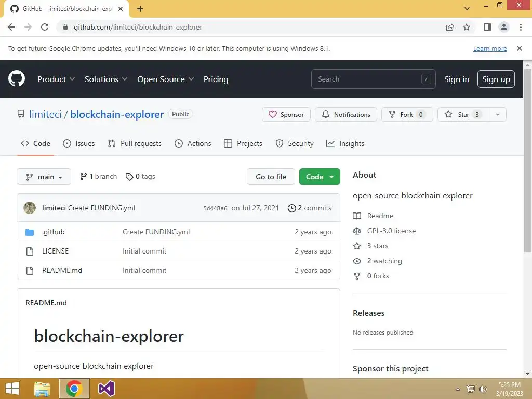Open the Actions tab
Screen dimensions: 532x399
tap(193, 143)
